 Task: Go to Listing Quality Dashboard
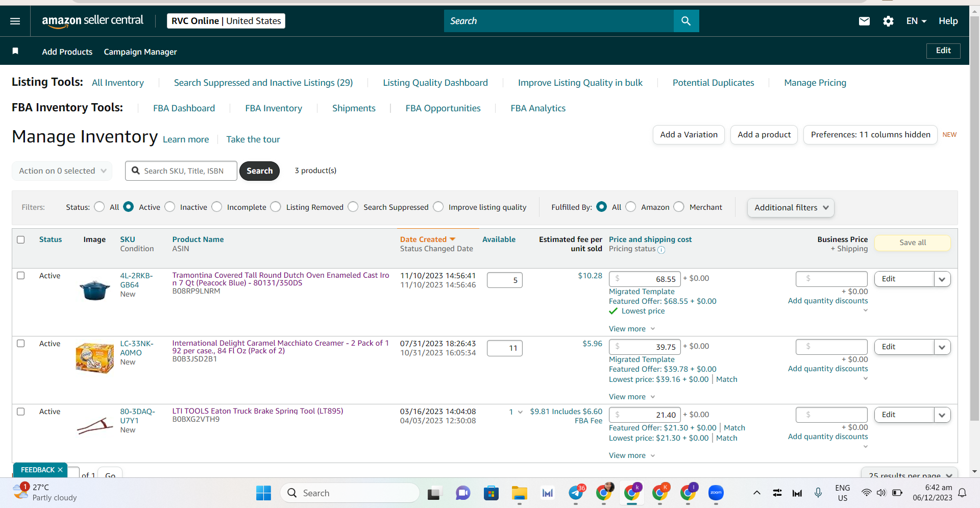(x=435, y=83)
